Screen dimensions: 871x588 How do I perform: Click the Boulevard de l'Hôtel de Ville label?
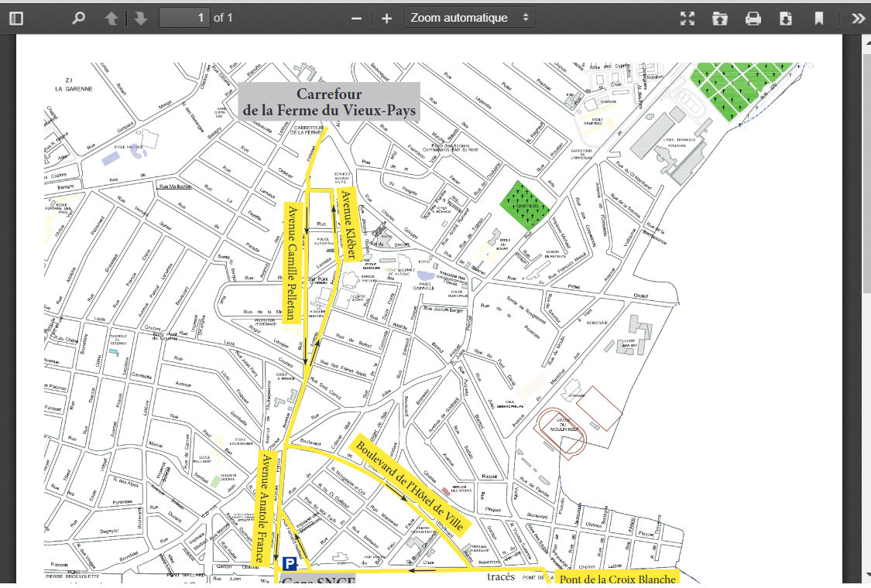pos(410,485)
